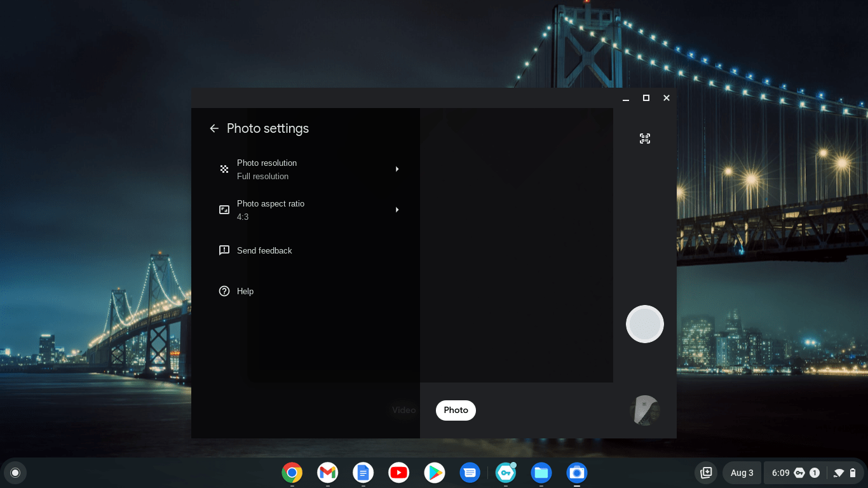This screenshot has width=868, height=488.
Task: Open the status tray showing 6:09
Action: coord(814,473)
